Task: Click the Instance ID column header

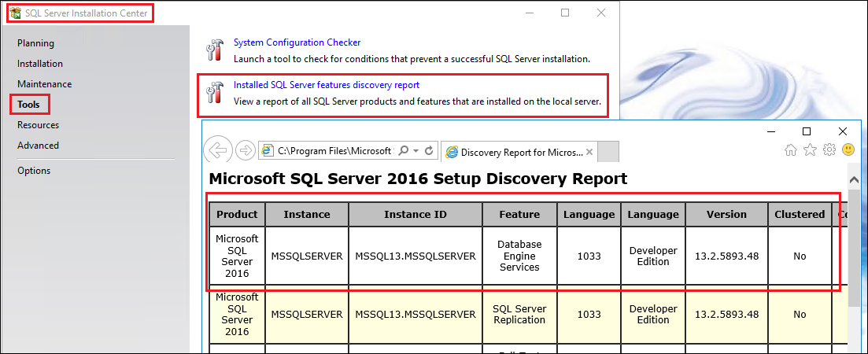Action: point(416,214)
